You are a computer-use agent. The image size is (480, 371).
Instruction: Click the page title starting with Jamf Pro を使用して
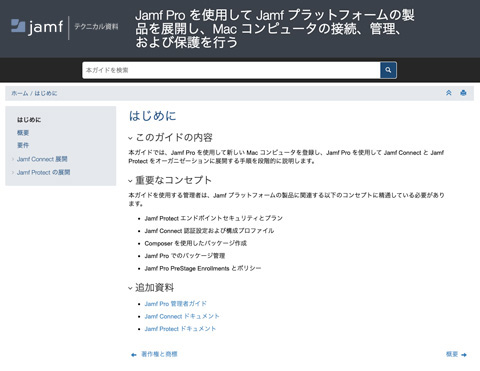pos(275,29)
